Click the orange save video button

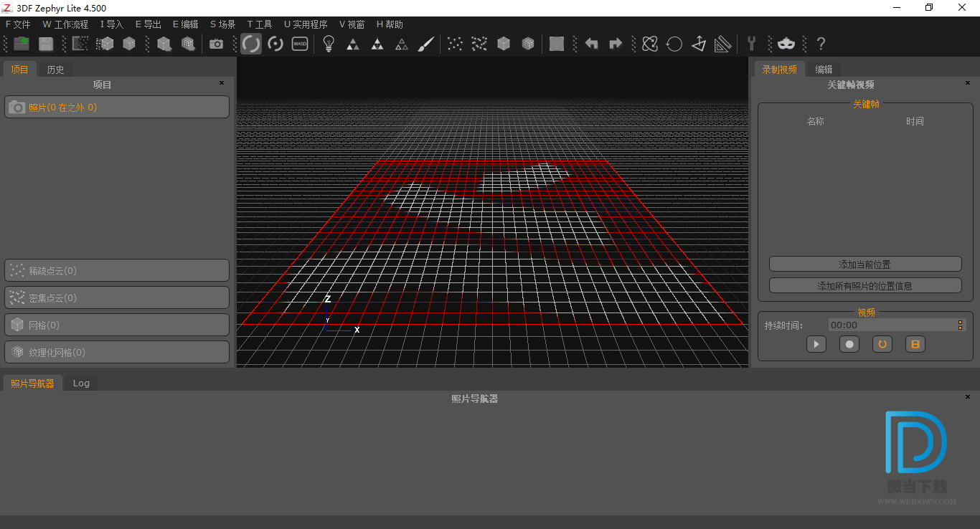tap(915, 344)
